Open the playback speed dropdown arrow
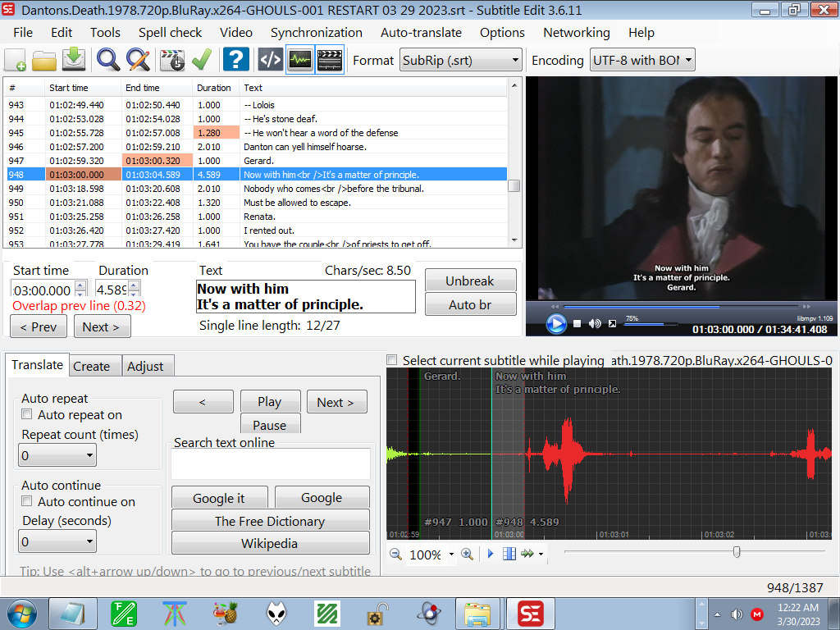 click(541, 554)
